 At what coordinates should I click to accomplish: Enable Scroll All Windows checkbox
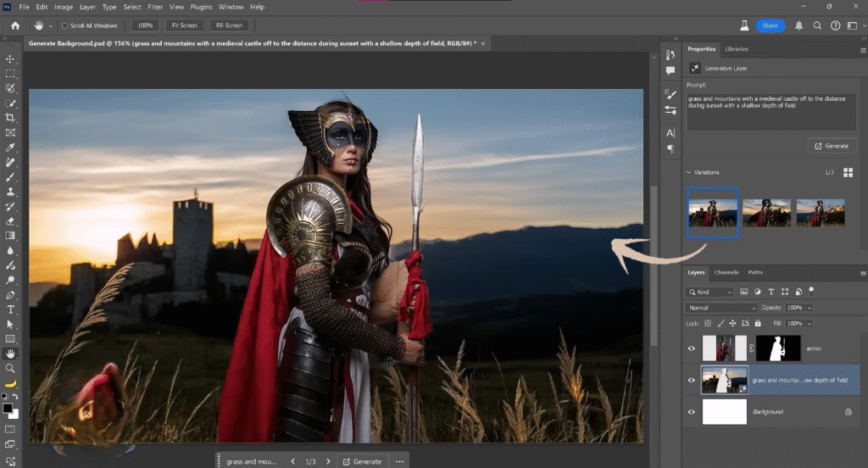pyautogui.click(x=64, y=25)
